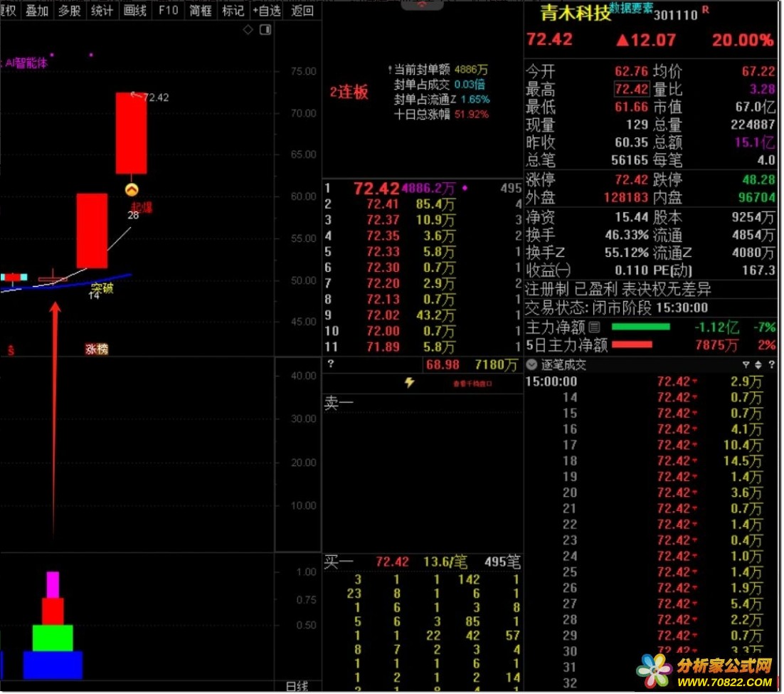The image size is (784, 694).
Task: Click the 买一 bid-one row label
Action: click(x=339, y=562)
